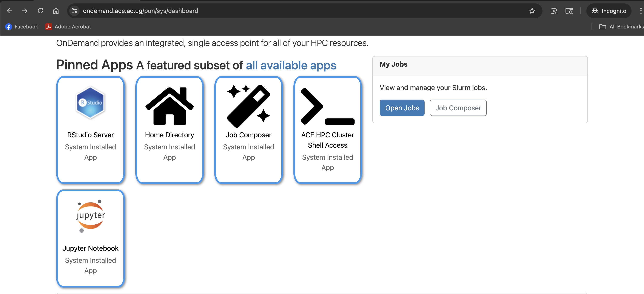Navigate back with the back arrow
Viewport: 644px width, 294px height.
tap(9, 11)
